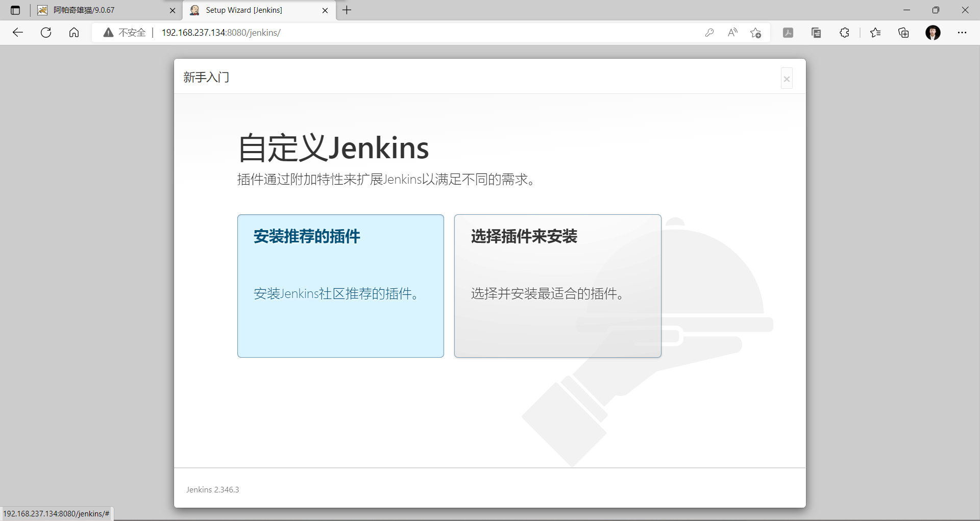The image size is (980, 521).
Task: Open the PDF extension icon in toolbar
Action: (788, 33)
